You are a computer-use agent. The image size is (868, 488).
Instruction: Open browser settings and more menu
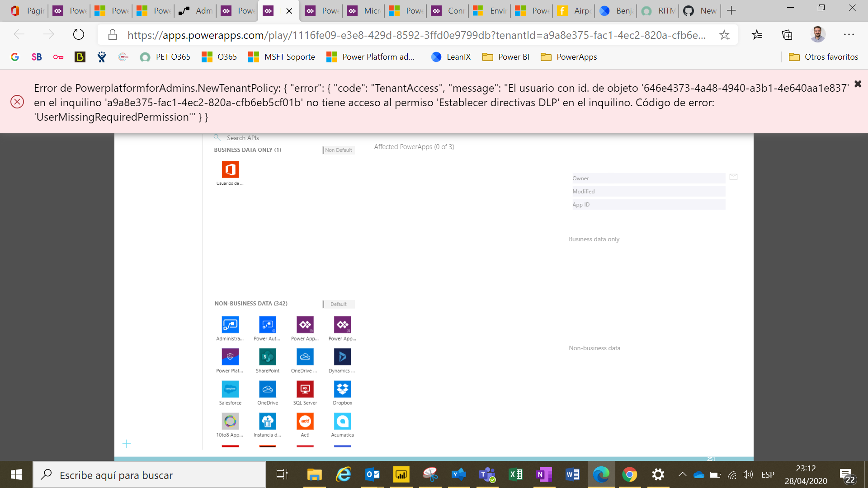(849, 34)
